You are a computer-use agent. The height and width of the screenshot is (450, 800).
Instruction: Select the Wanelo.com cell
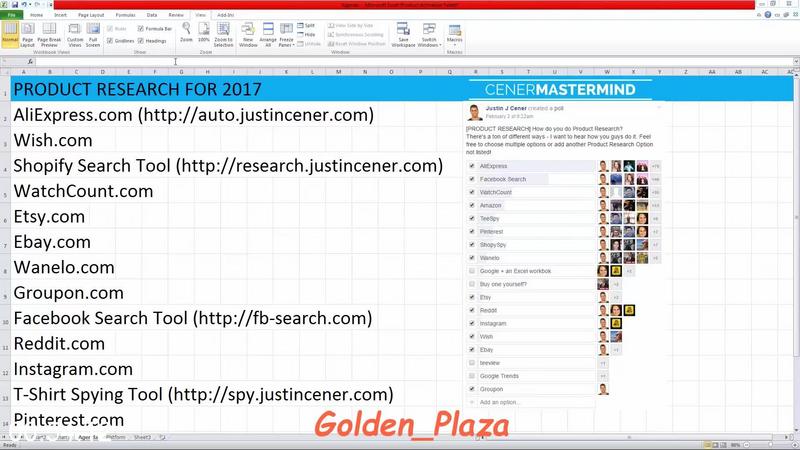64,267
